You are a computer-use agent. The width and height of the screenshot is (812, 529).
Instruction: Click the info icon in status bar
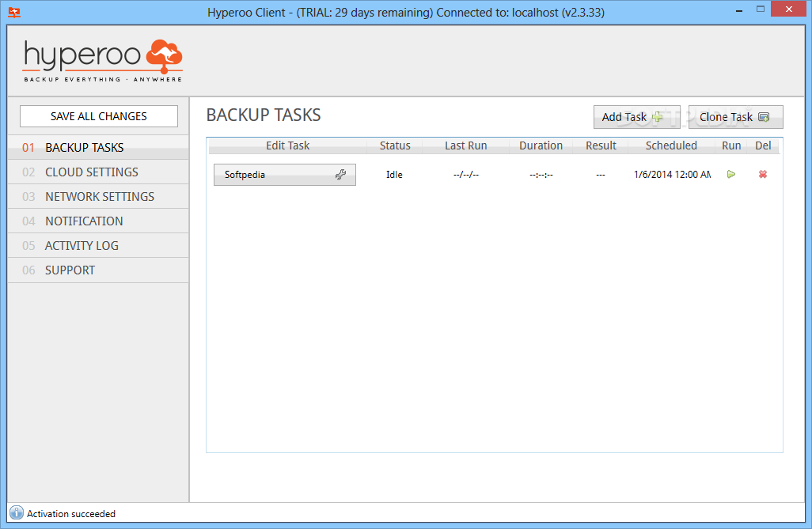(x=17, y=512)
